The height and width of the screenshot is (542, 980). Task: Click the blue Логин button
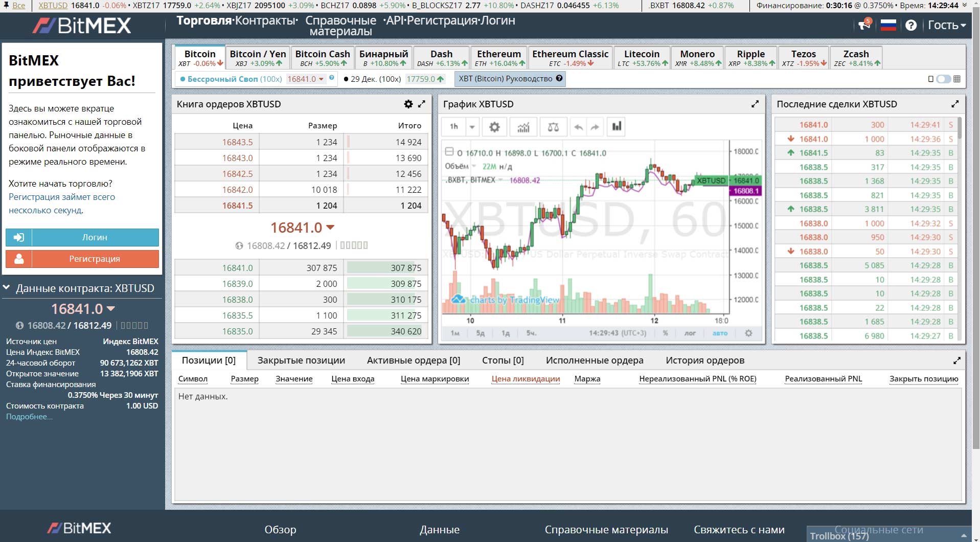tap(82, 237)
